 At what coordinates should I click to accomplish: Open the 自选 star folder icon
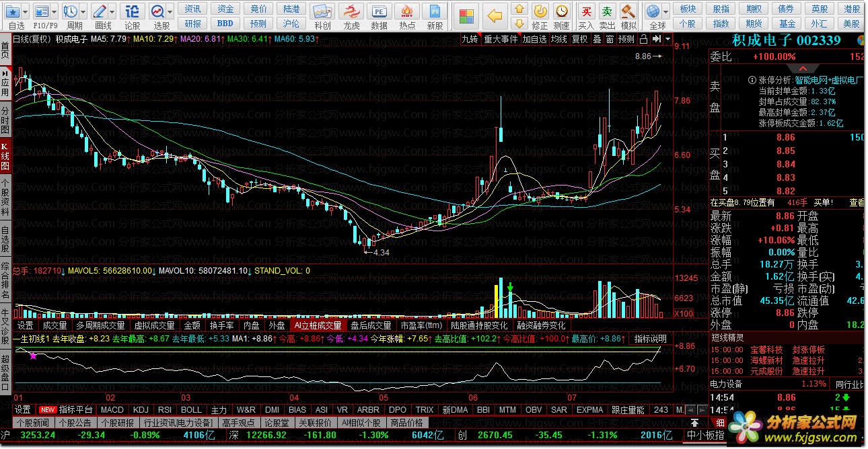[13, 12]
